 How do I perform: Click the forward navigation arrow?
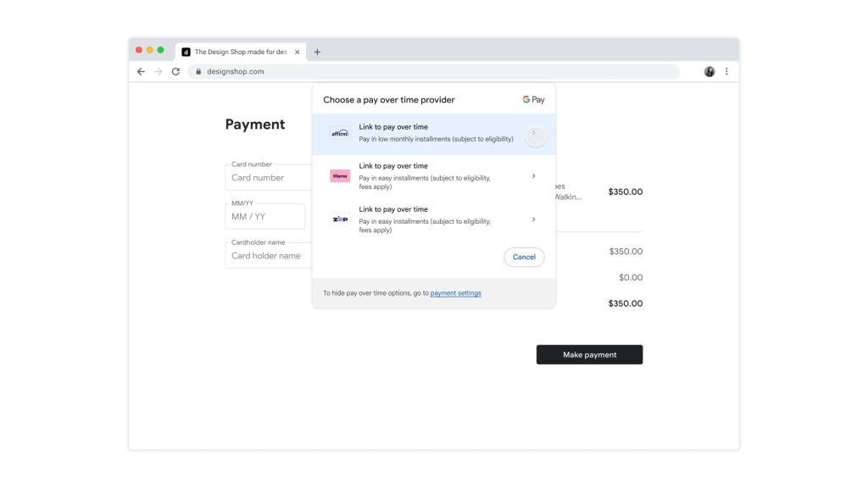(x=158, y=72)
